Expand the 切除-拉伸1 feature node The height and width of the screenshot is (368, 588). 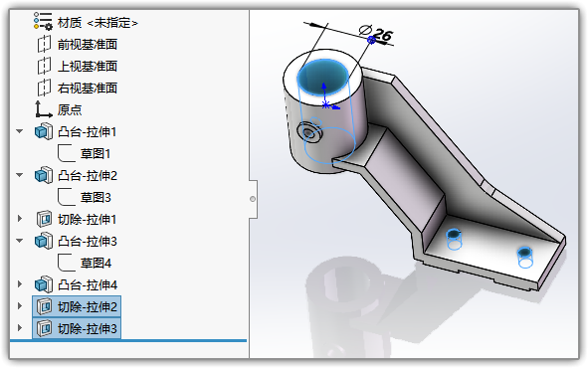pos(20,219)
